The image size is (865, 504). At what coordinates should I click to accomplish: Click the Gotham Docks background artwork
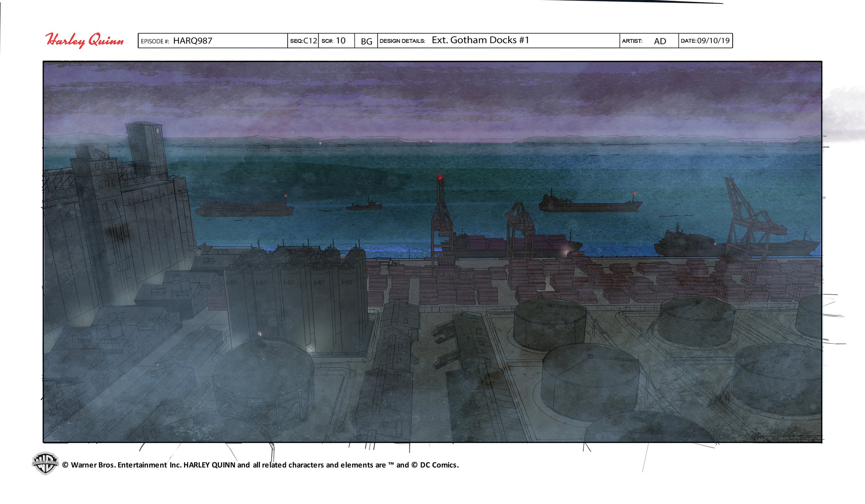point(432,252)
